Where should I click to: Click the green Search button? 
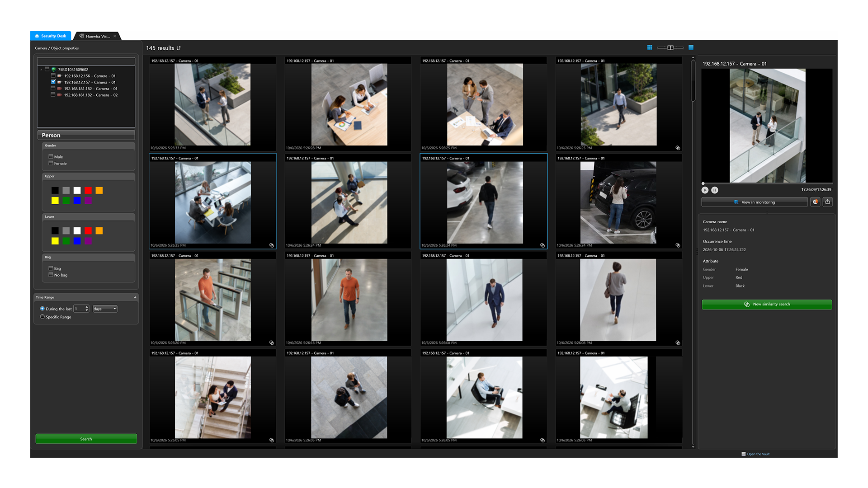point(86,439)
